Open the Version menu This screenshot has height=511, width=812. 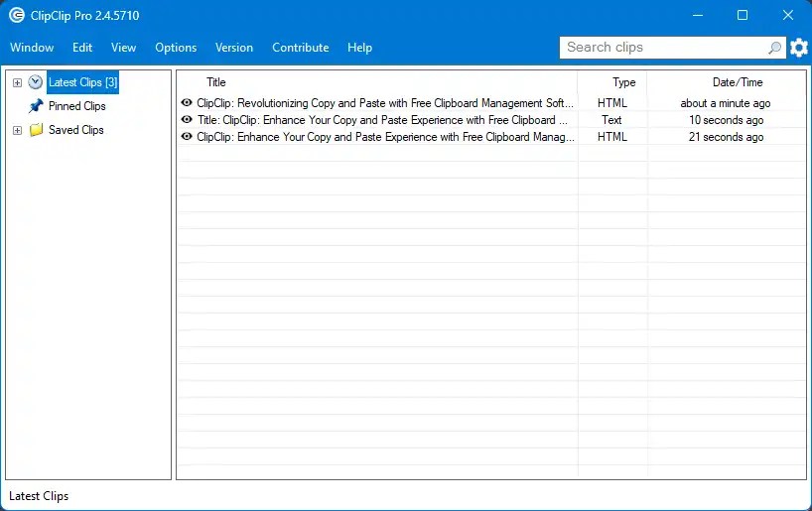click(234, 48)
